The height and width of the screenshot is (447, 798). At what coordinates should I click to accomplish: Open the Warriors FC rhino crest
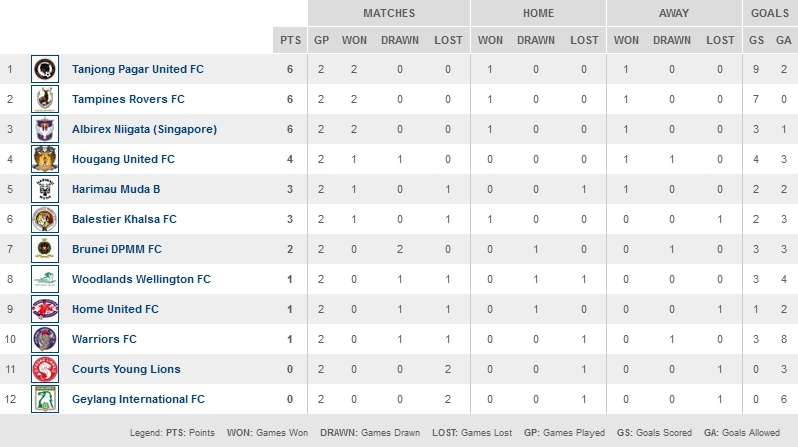[x=45, y=339]
